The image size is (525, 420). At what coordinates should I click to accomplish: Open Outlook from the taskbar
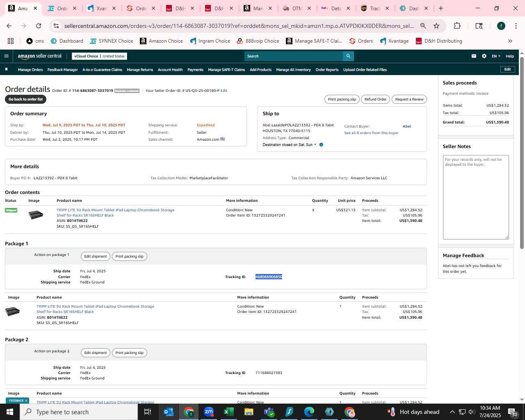169,412
